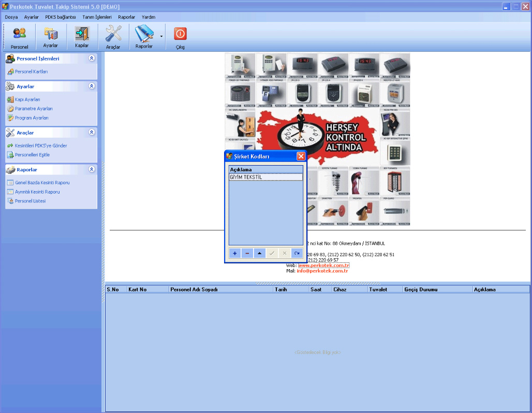532x413 pixels.
Task: Collapse the Personel İşlemleri panel
Action: [x=92, y=58]
